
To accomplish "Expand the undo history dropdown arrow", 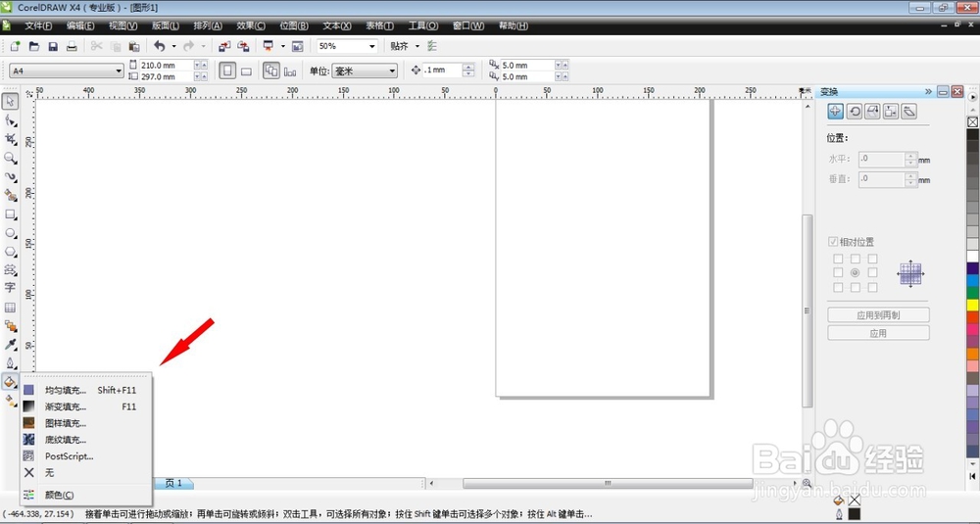I will tap(173, 46).
